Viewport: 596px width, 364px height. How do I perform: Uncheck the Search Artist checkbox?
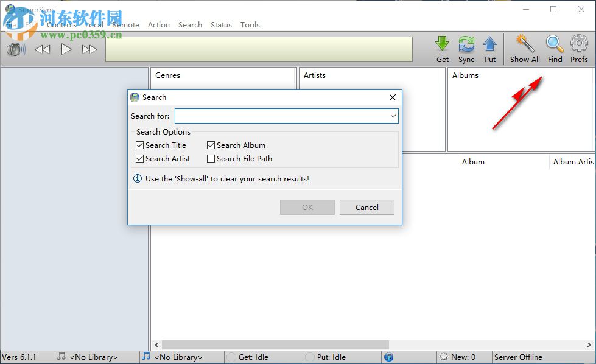(139, 158)
